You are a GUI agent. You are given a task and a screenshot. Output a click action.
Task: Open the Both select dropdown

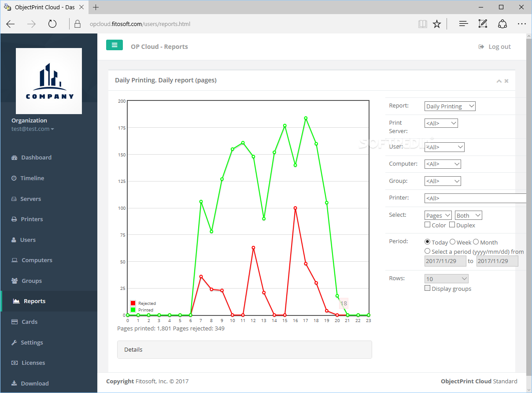tap(469, 215)
